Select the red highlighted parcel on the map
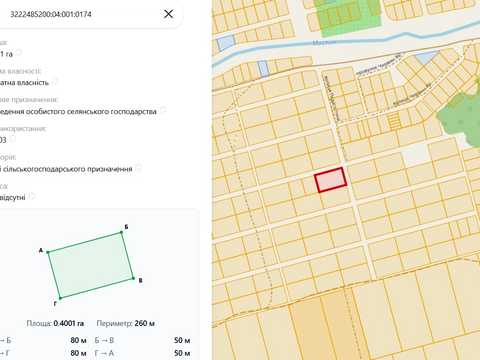 click(331, 180)
